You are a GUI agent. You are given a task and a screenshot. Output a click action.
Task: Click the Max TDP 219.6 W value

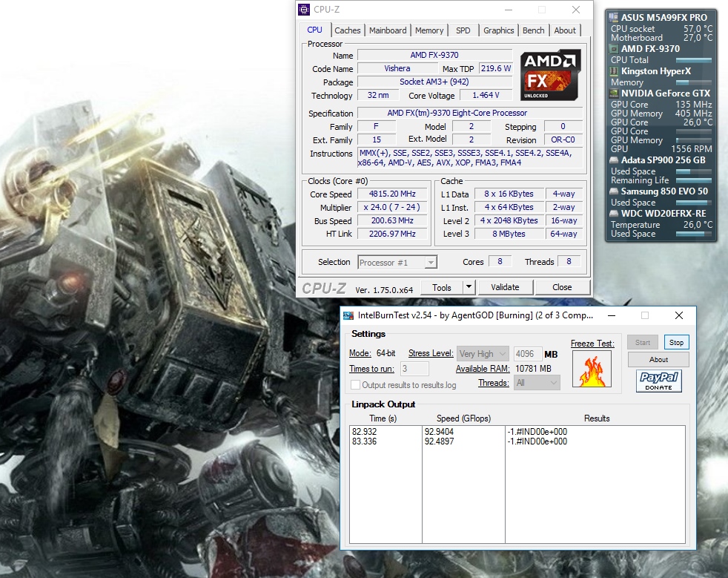[495, 68]
